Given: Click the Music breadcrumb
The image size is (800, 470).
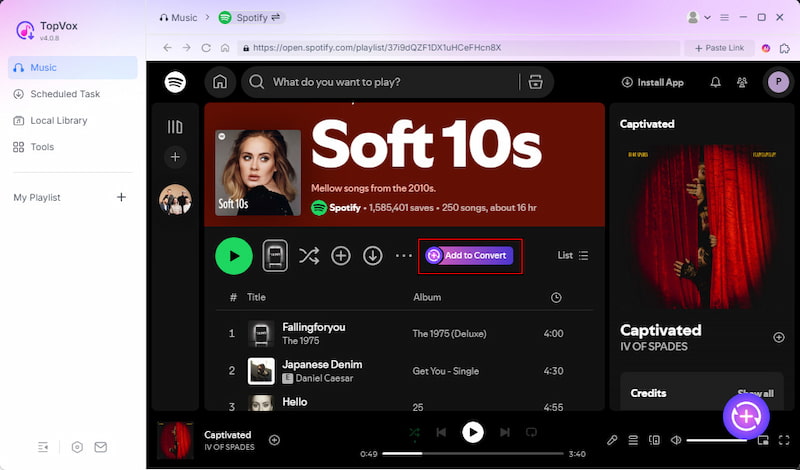Looking at the screenshot, I should (178, 17).
